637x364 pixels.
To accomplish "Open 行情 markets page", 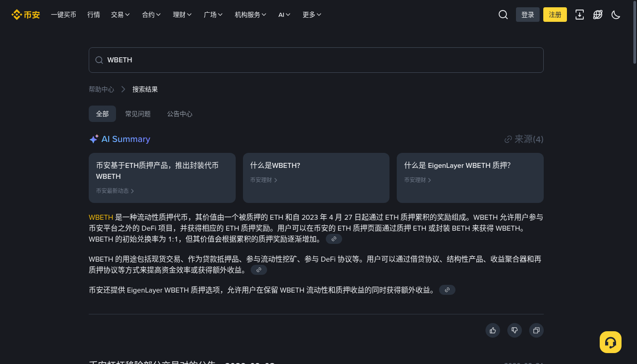I will click(x=94, y=15).
